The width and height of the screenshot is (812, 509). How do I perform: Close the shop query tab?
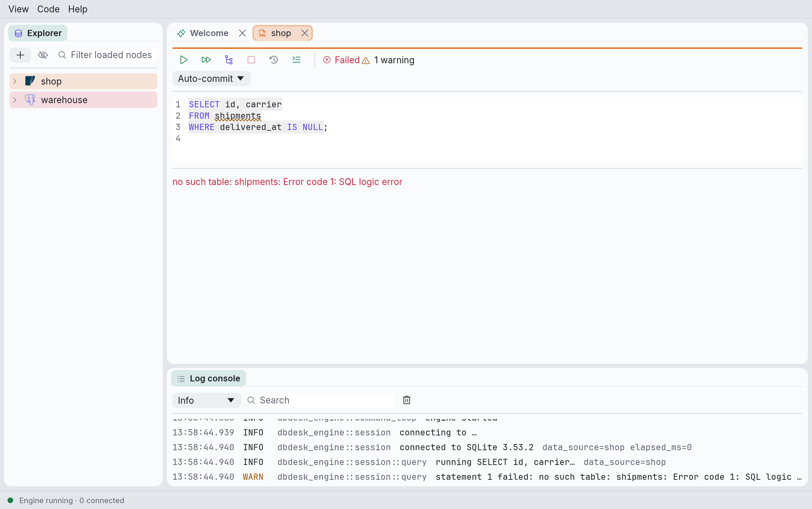[x=304, y=33]
